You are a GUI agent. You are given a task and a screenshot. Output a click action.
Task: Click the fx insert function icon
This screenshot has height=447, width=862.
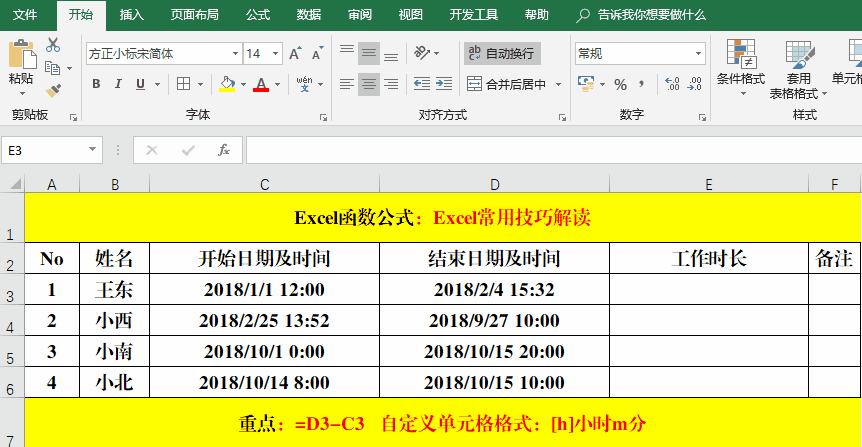224,150
